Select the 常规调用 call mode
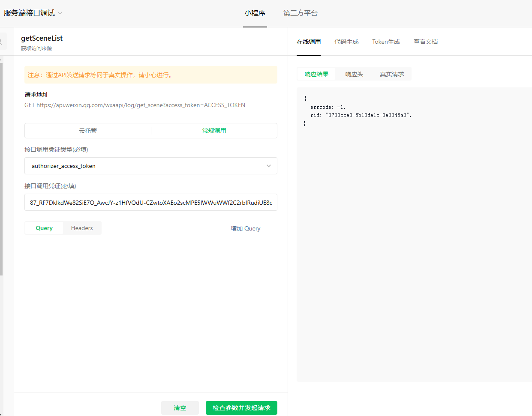This screenshot has width=532, height=416. [214, 131]
